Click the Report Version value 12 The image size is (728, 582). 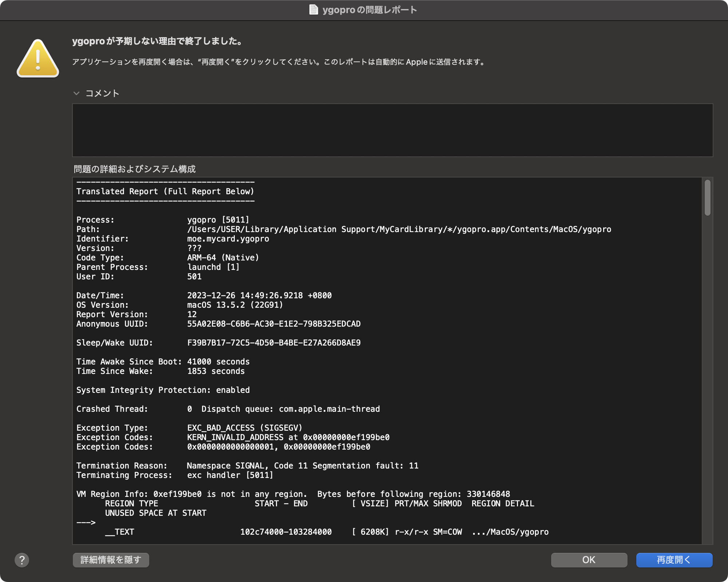tap(192, 314)
